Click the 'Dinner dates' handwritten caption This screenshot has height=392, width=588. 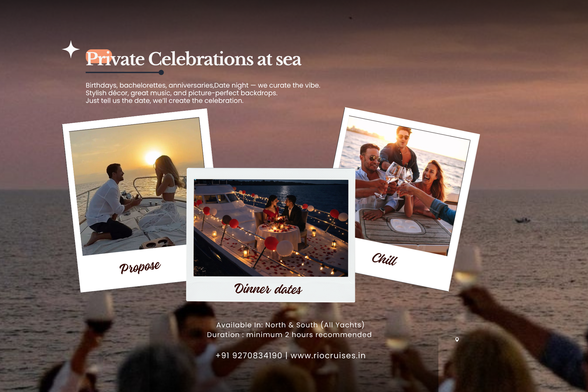click(268, 289)
